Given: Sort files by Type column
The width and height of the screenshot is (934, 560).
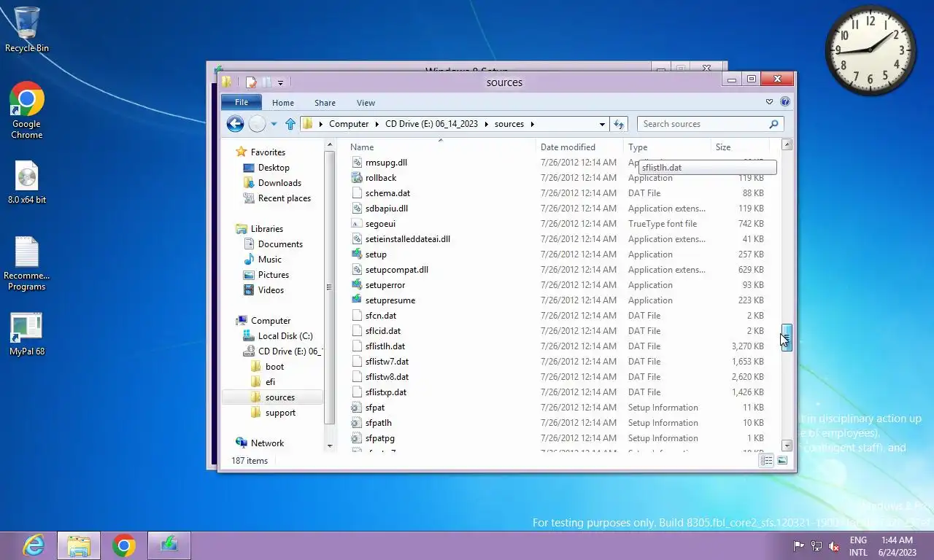Looking at the screenshot, I should click(x=638, y=147).
